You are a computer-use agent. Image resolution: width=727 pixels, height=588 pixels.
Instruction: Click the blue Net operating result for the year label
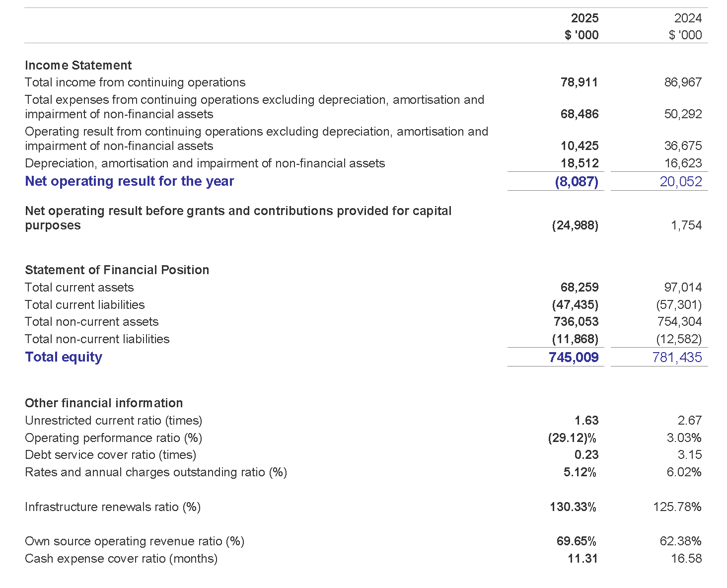[129, 181]
